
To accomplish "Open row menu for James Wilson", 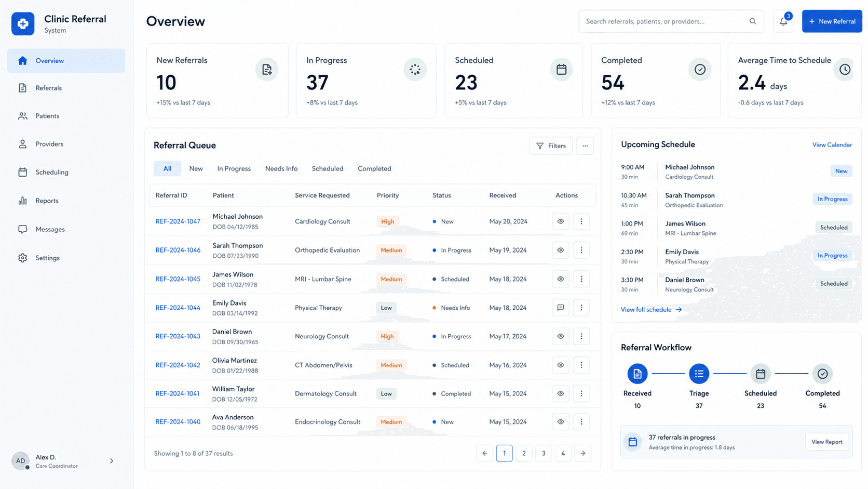I will [581, 279].
